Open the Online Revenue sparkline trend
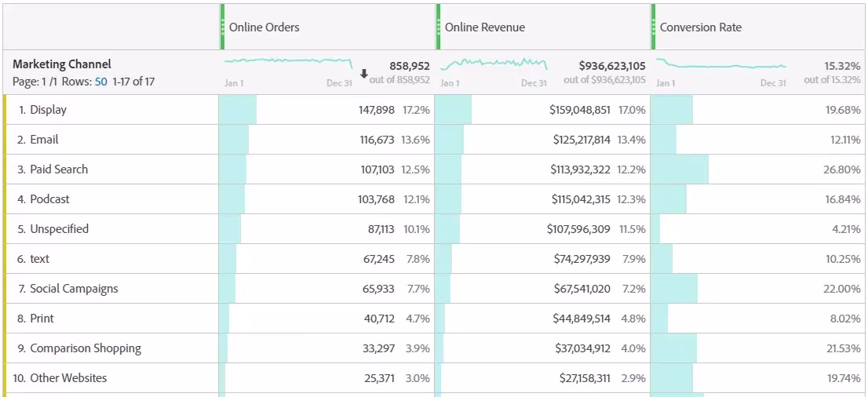 (494, 64)
